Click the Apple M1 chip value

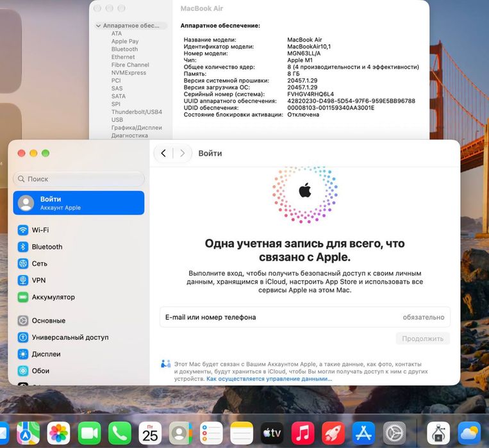pos(300,60)
